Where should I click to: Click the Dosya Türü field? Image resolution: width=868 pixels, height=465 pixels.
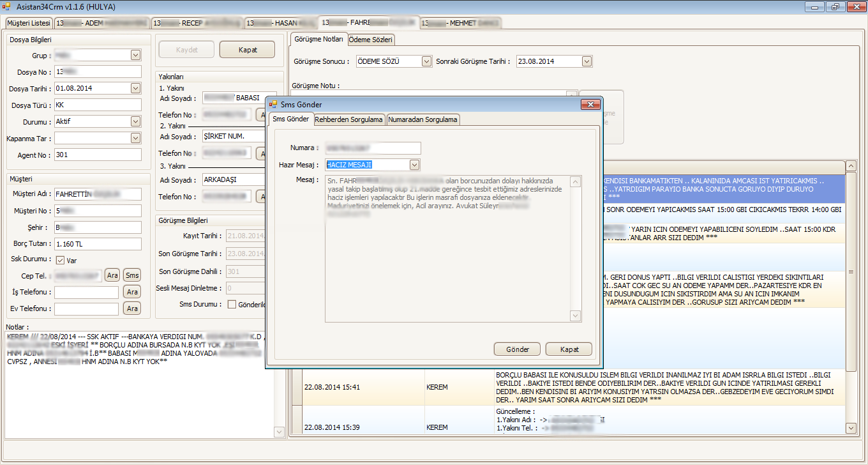(98, 105)
